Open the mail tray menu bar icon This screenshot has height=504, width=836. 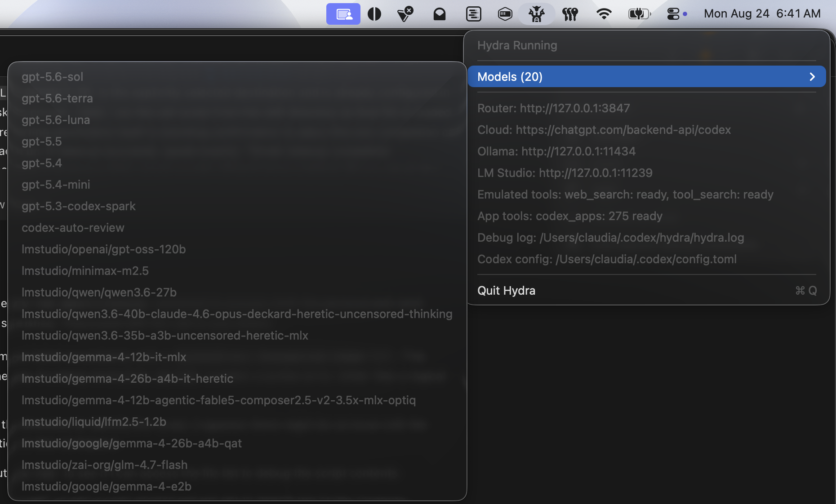click(439, 14)
